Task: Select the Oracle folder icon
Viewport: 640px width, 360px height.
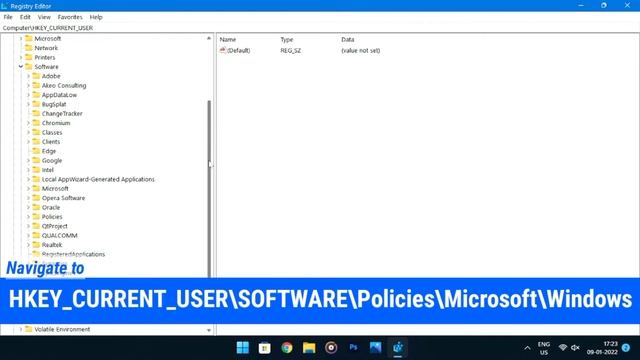Action: [x=36, y=207]
